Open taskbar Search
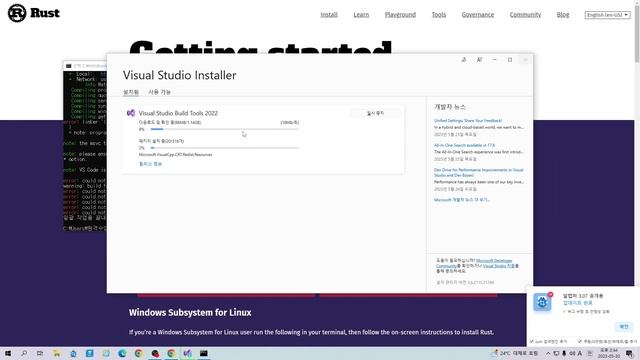The image size is (640, 360). point(24,353)
